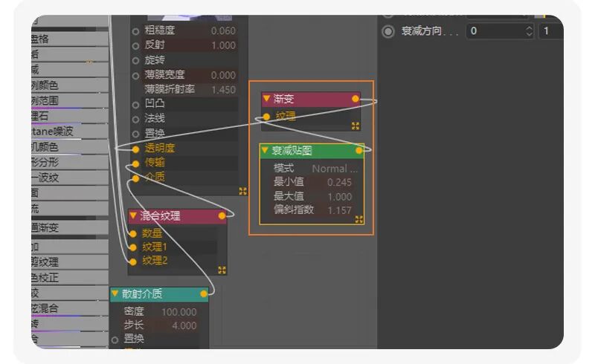Screen dimensions: 595x364
Task: Select the 散射介质 node title bar
Action: (159, 294)
